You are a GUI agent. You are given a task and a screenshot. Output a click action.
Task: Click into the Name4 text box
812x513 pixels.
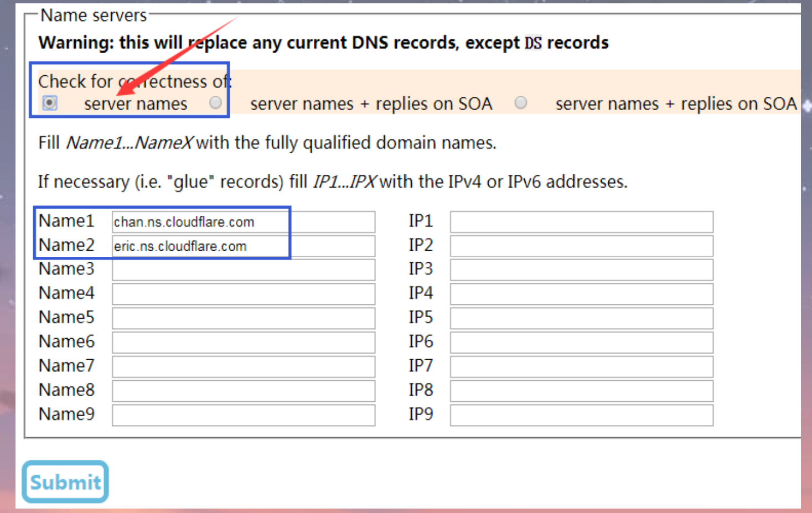point(244,294)
